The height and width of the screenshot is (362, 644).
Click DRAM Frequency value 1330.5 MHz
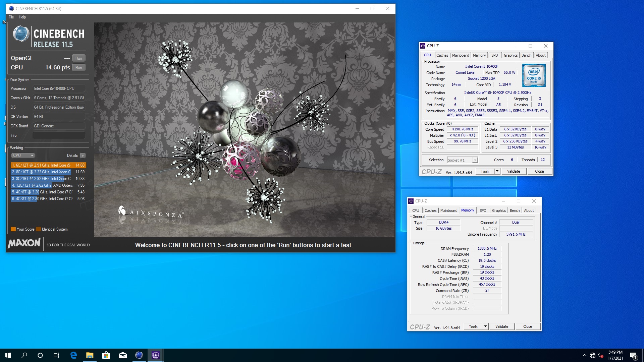(487, 249)
